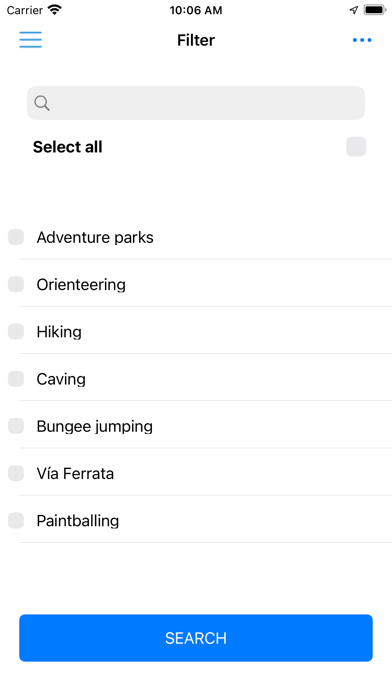Check the Hiking checkbox
Screen dimensions: 392x696
coord(16,332)
